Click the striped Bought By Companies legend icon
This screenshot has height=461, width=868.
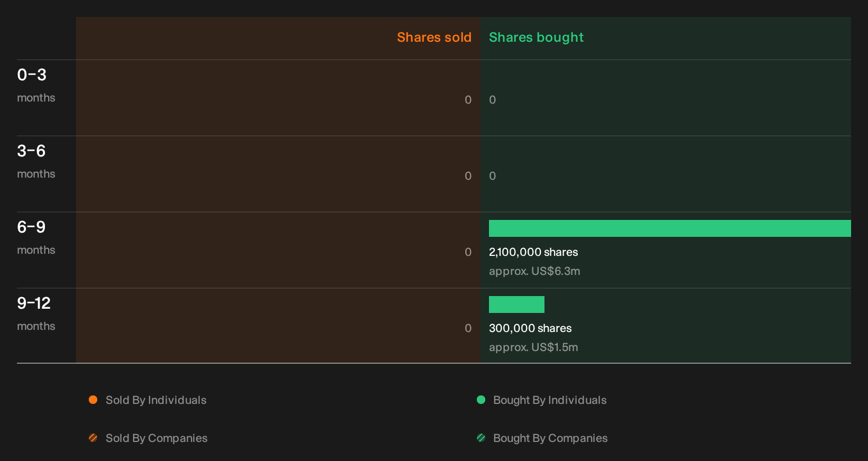pos(481,438)
